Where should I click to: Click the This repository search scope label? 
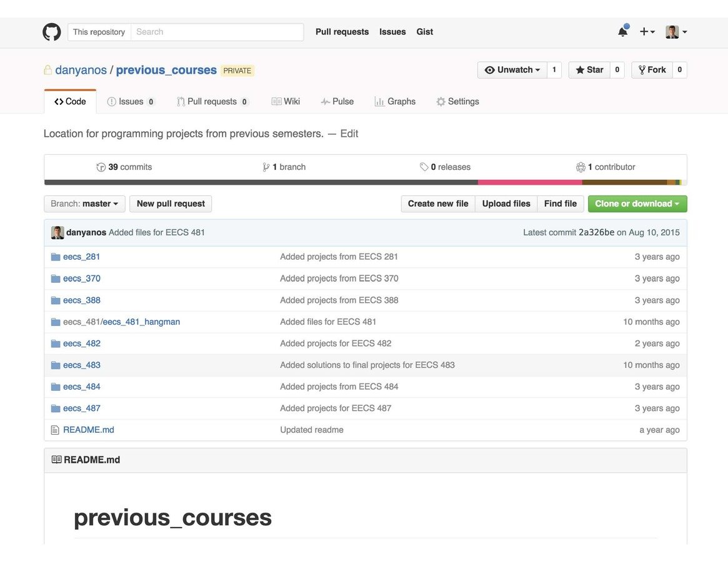(99, 32)
